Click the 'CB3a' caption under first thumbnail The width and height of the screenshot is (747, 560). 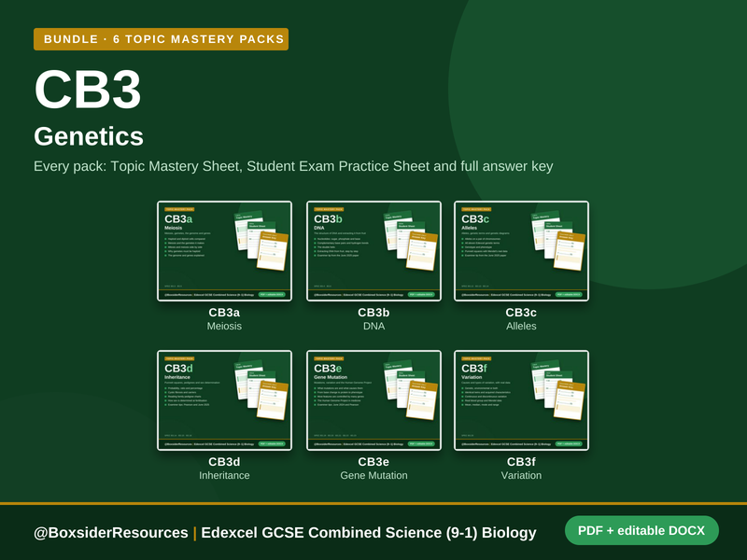click(224, 313)
